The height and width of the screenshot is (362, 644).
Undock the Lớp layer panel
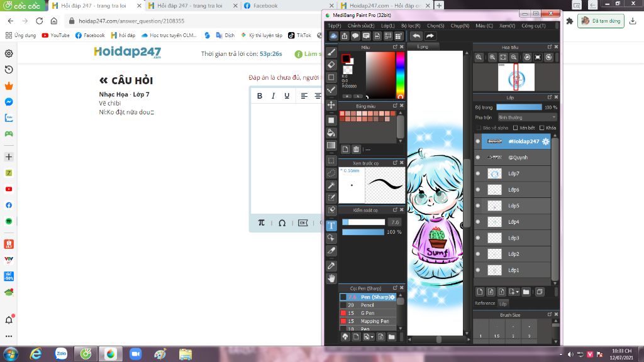coord(550,97)
